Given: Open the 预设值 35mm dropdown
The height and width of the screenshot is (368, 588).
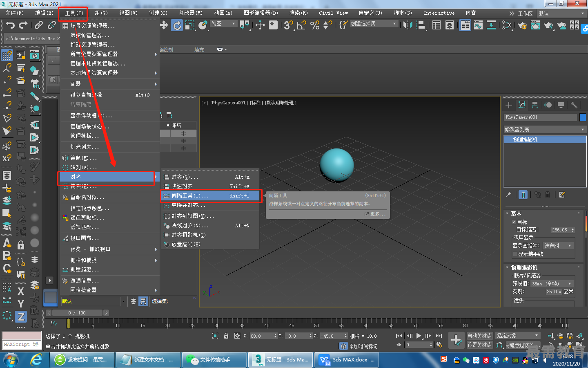Looking at the screenshot, I should [x=552, y=283].
